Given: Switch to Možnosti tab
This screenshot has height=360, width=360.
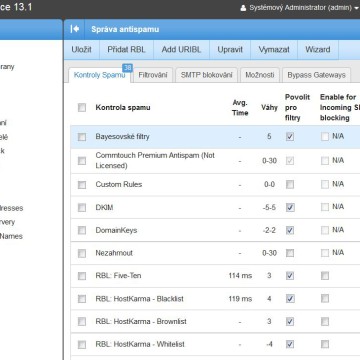Looking at the screenshot, I should point(260,75).
